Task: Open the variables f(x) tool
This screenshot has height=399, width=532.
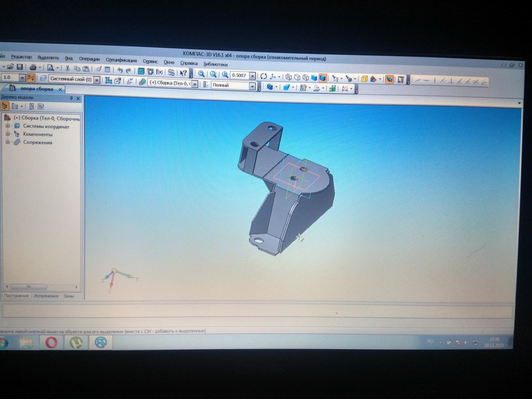Action: coord(159,72)
